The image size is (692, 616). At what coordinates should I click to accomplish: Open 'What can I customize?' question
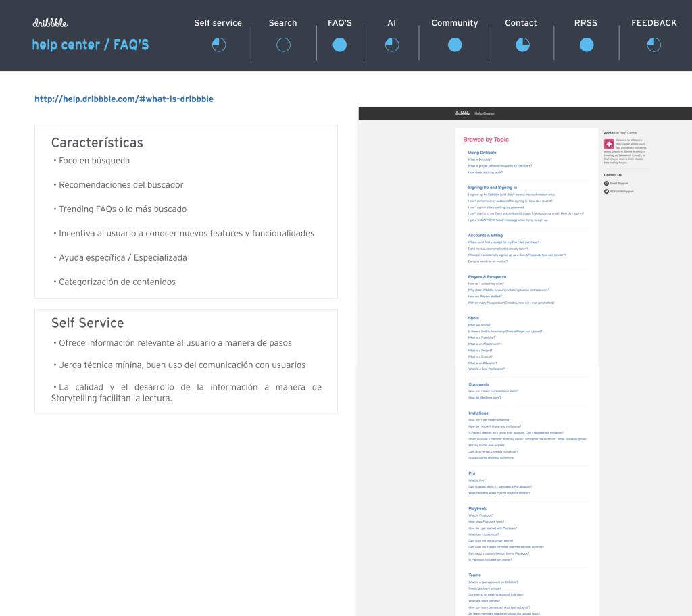click(x=484, y=534)
